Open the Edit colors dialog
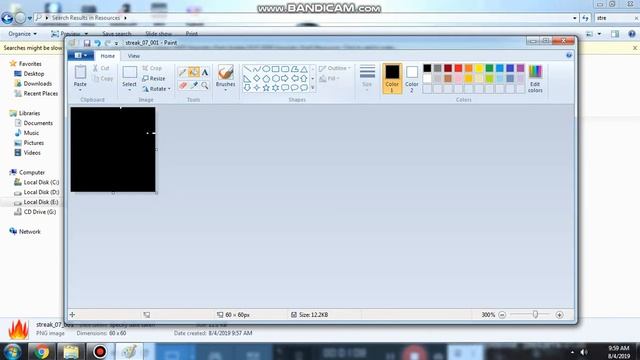Image resolution: width=640 pixels, height=360 pixels. tap(535, 78)
